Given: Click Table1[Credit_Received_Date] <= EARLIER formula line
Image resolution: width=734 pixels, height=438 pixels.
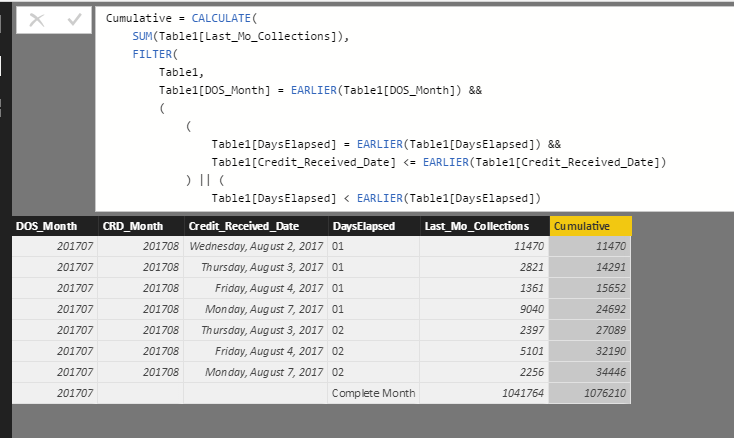Looking at the screenshot, I should coord(439,162).
